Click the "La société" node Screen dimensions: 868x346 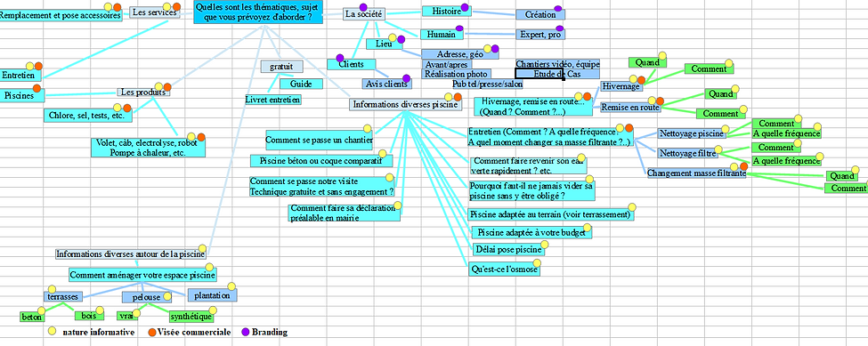pyautogui.click(x=364, y=14)
